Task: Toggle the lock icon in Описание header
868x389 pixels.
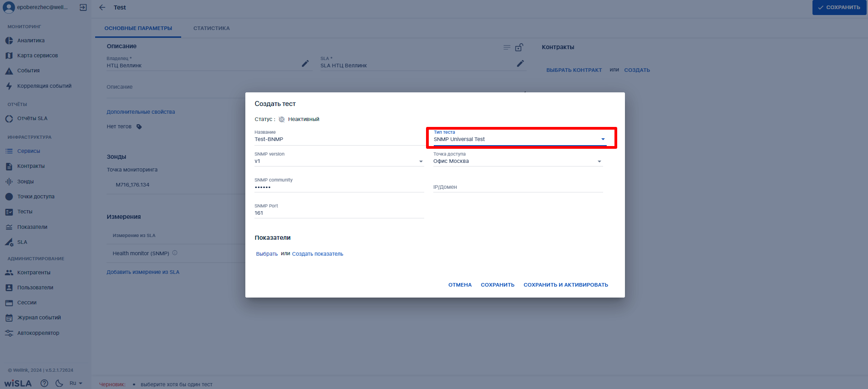Action: pyautogui.click(x=519, y=47)
